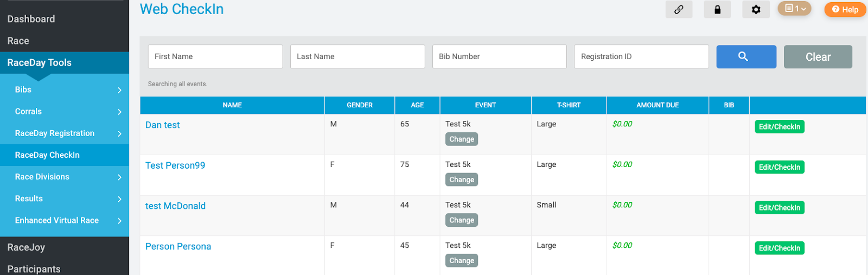Click $0.00 amount for Person Persona
The image size is (868, 275).
[x=622, y=246]
